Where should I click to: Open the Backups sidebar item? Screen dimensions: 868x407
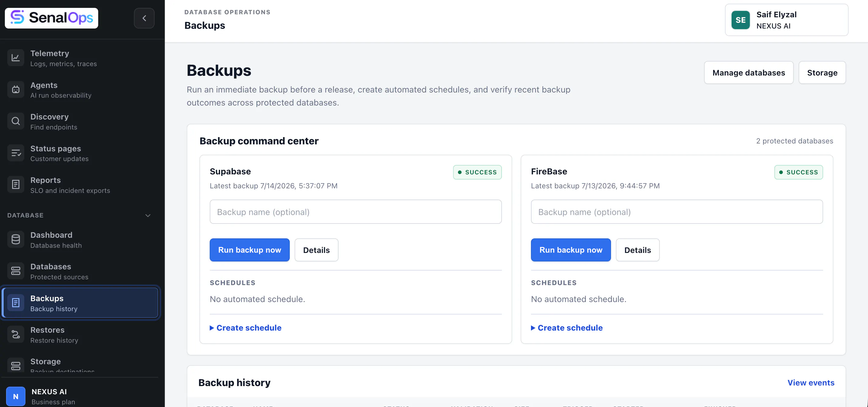[80, 303]
